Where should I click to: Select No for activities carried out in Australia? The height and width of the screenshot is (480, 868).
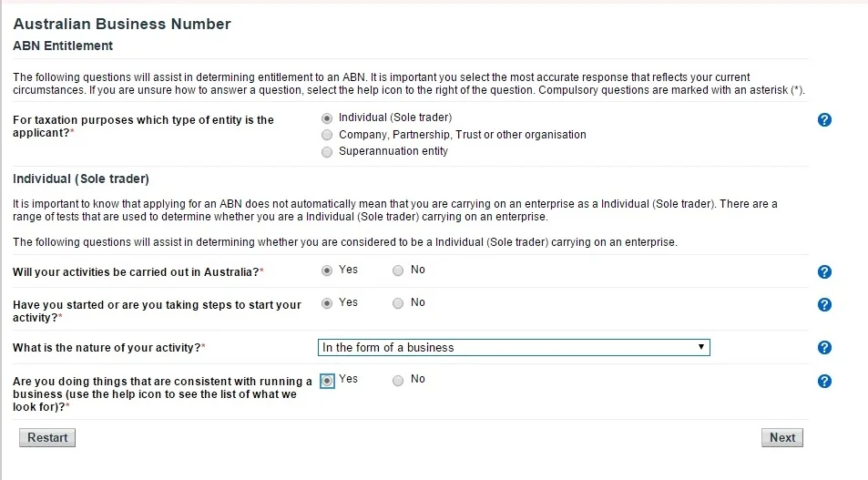[x=398, y=271]
